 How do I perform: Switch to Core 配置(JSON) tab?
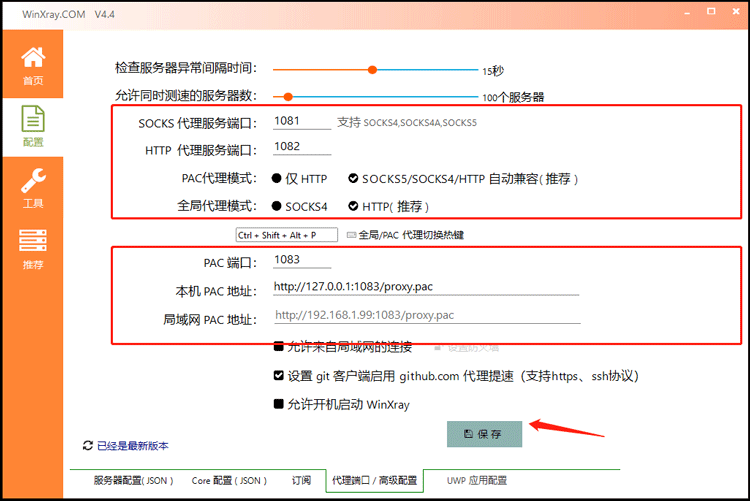(x=229, y=480)
